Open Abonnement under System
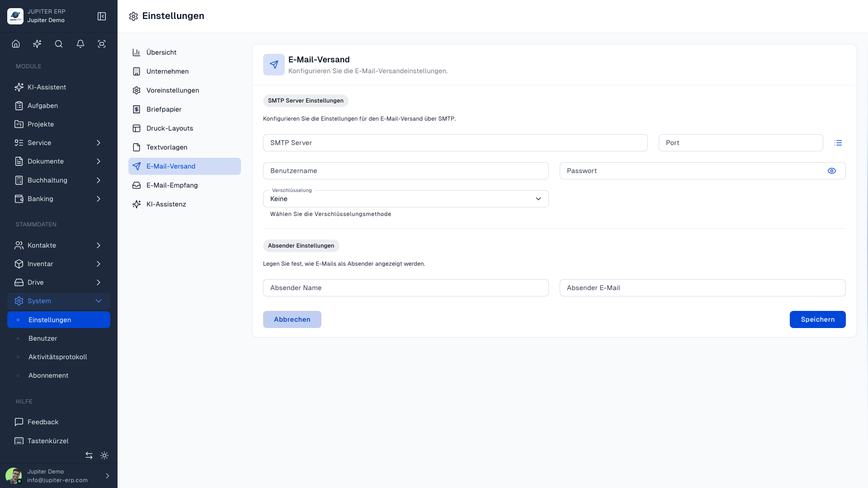Image resolution: width=868 pixels, height=488 pixels. (59, 375)
